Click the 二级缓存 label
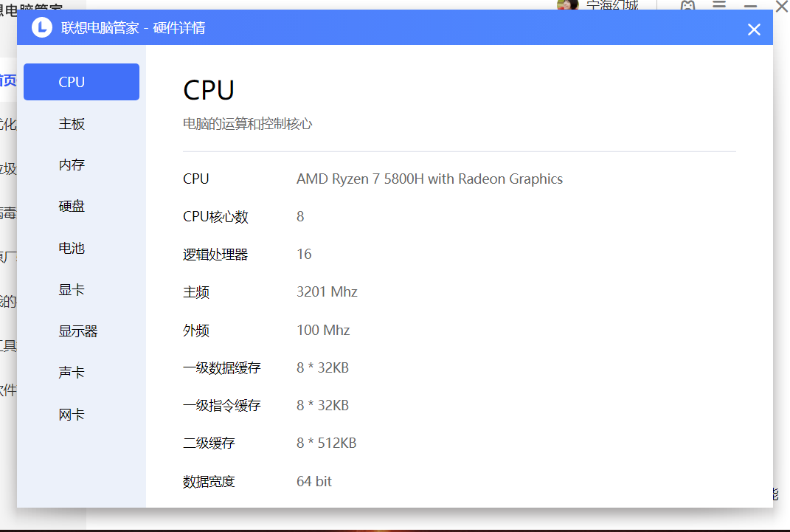This screenshot has width=790, height=532. coord(209,443)
